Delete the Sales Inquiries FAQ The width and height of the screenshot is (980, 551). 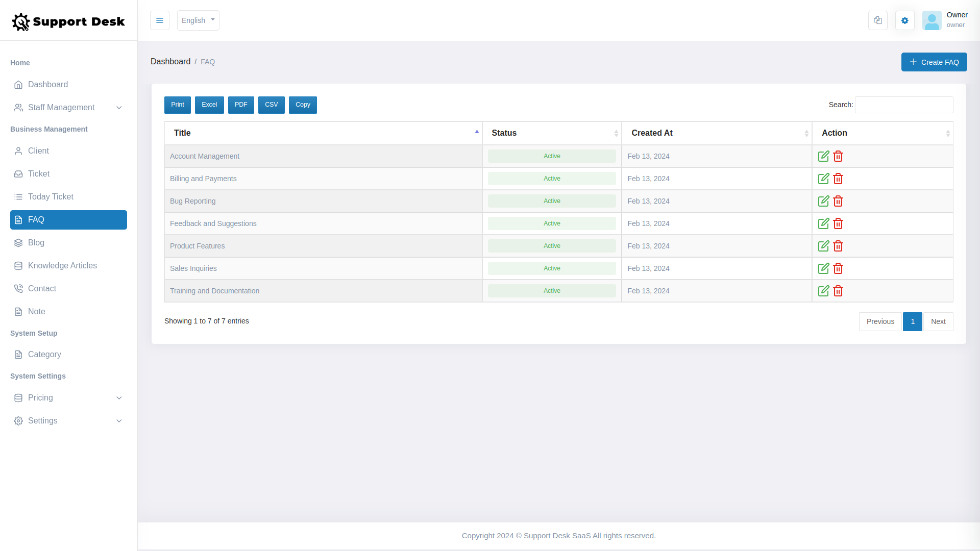point(838,268)
